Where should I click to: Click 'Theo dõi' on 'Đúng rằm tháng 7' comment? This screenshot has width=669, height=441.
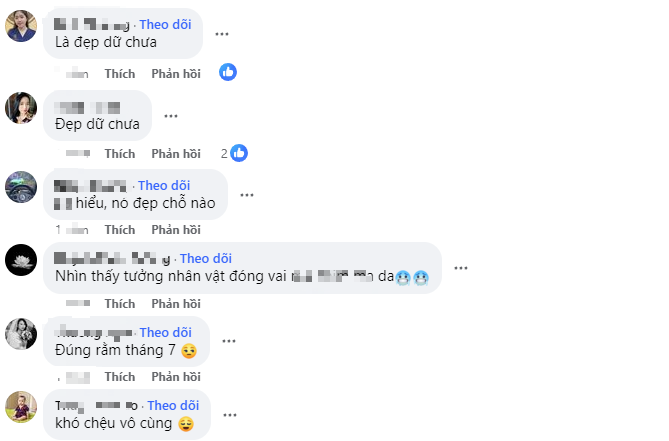166,332
